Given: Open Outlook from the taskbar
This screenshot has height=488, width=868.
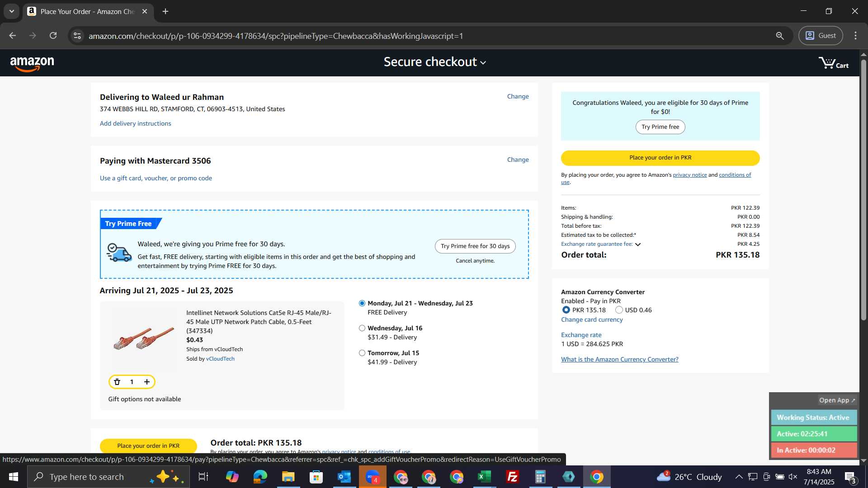Looking at the screenshot, I should [344, 477].
